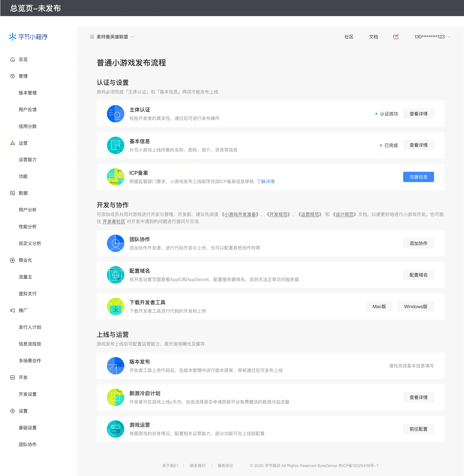
Task: Click the 团队协作 round icon
Action: 115,243
